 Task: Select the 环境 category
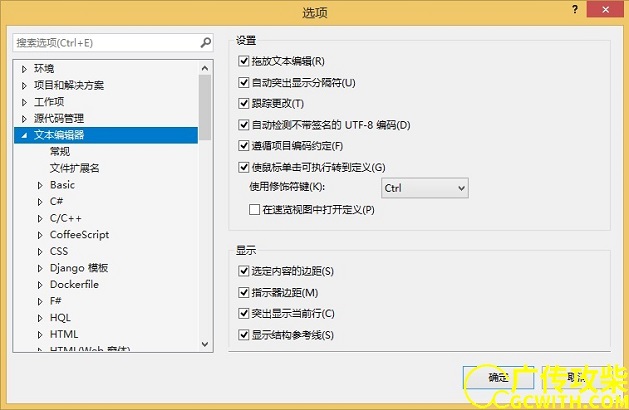pyautogui.click(x=44, y=69)
